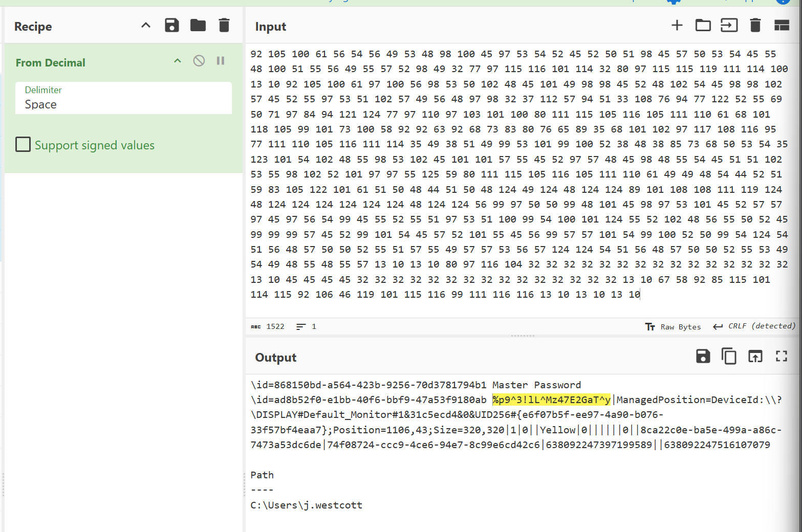This screenshot has height=532, width=802.
Task: Open Raw Bytes input encoding selector
Action: coord(673,327)
